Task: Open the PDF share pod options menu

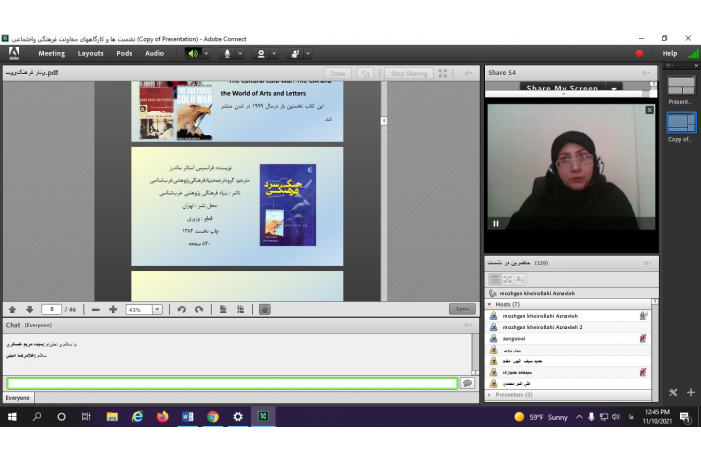Action: (x=468, y=73)
